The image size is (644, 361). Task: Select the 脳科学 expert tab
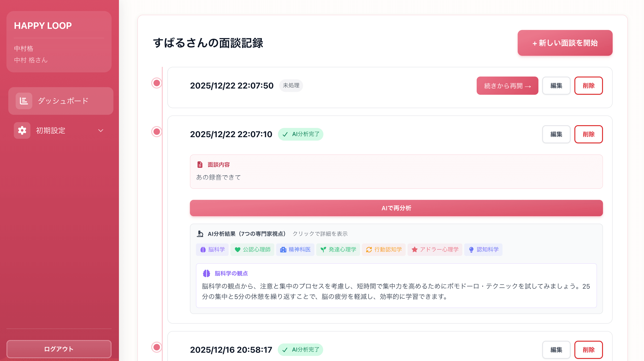coord(212,249)
